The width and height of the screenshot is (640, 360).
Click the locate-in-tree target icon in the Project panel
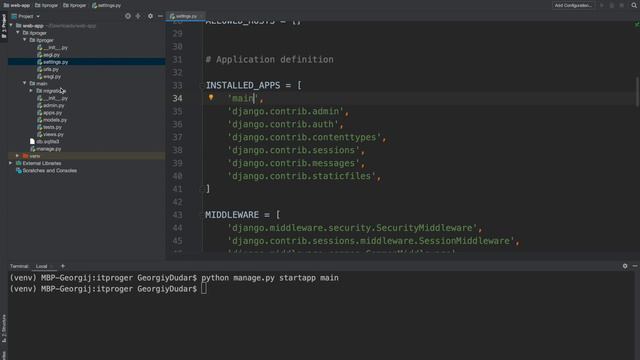coord(128,16)
